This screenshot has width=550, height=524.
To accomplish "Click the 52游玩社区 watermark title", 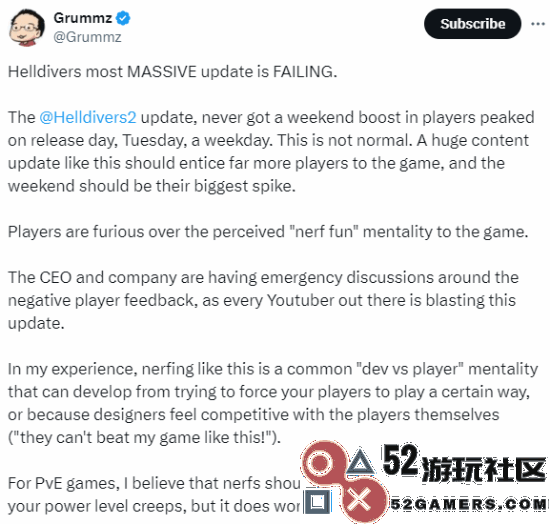I will [x=464, y=464].
